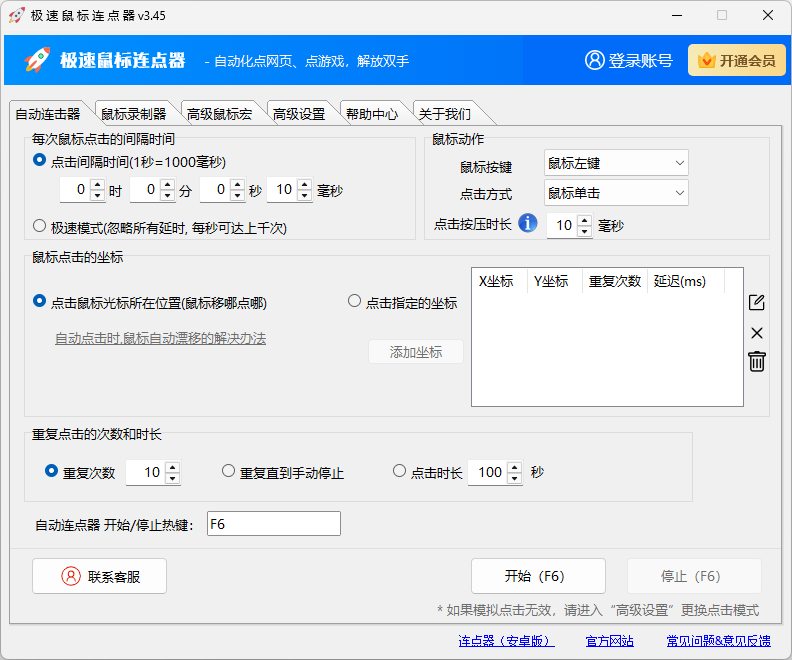Choose 点击指定的坐标 radio option
The height and width of the screenshot is (660, 792).
(354, 301)
